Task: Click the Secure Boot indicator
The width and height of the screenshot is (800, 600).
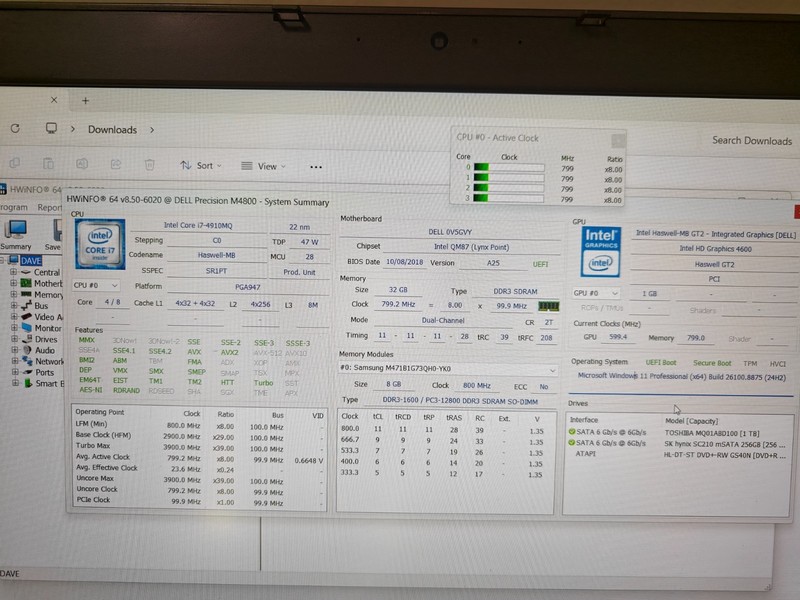Action: [712, 363]
